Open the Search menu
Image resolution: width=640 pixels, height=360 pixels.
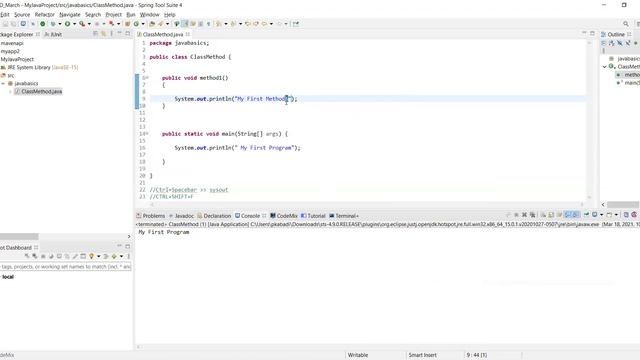[x=93, y=15]
